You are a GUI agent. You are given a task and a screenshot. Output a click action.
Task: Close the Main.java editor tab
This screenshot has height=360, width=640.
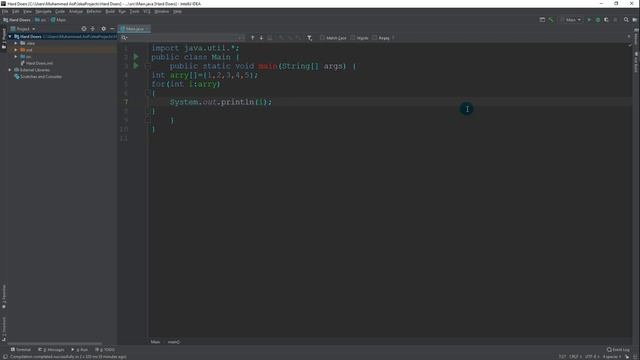(x=147, y=29)
